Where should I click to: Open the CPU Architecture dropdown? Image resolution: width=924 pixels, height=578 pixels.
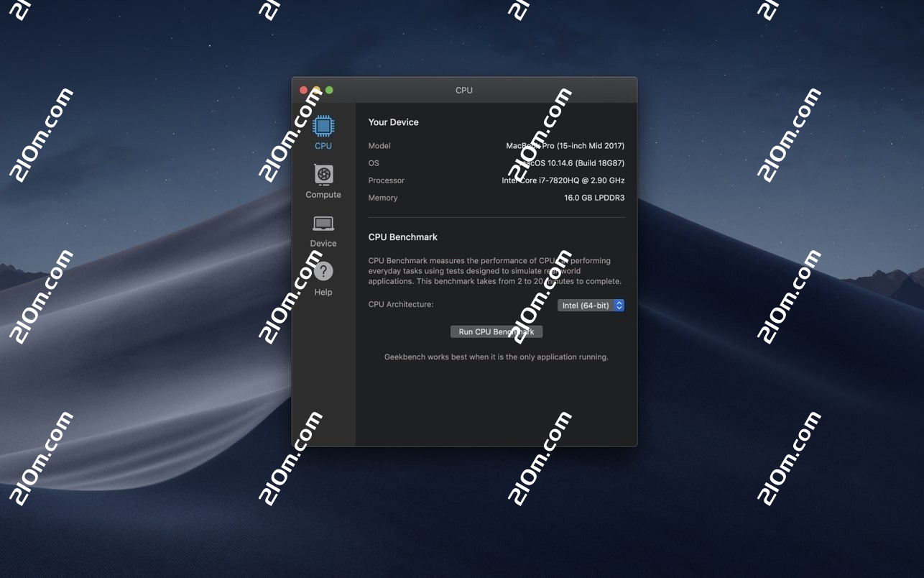click(x=591, y=306)
